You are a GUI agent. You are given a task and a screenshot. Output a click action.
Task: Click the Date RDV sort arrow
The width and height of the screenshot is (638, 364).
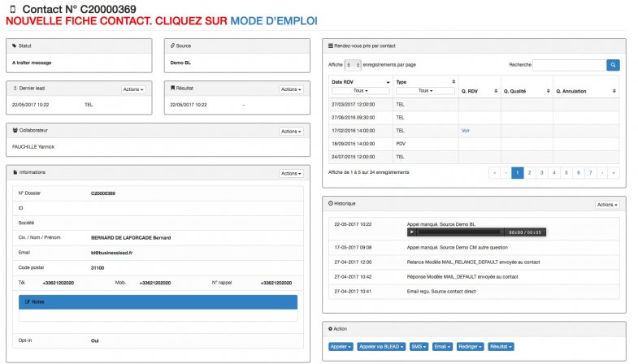pos(388,81)
